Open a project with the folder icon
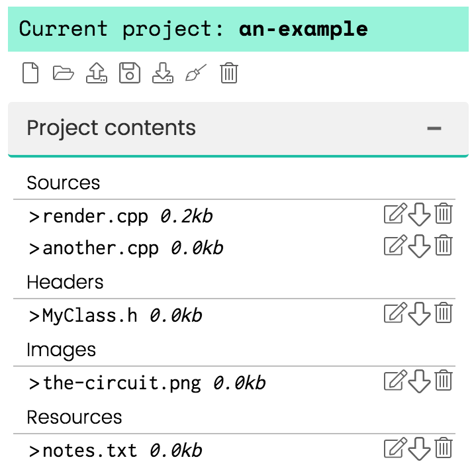Viewport: 474px width, 476px height. [63, 73]
